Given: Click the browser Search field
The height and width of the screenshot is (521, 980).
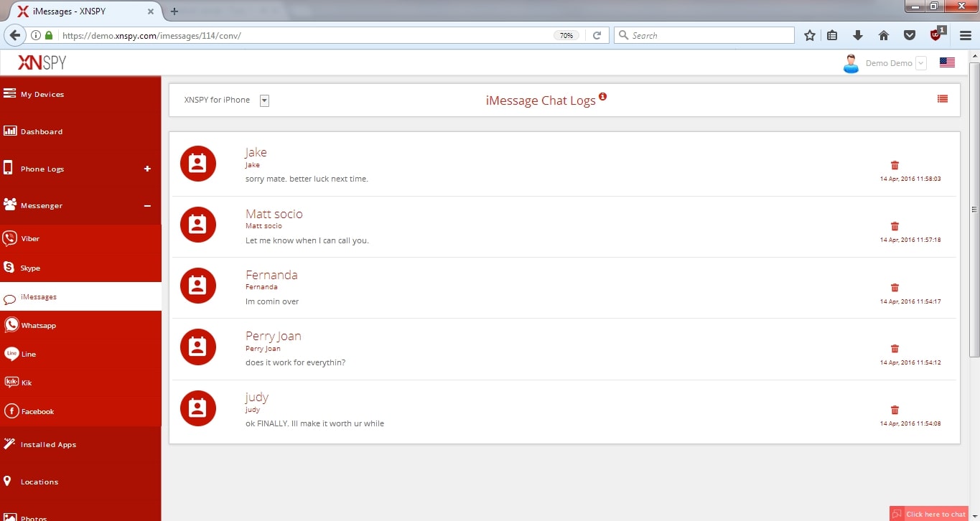Looking at the screenshot, I should [704, 35].
